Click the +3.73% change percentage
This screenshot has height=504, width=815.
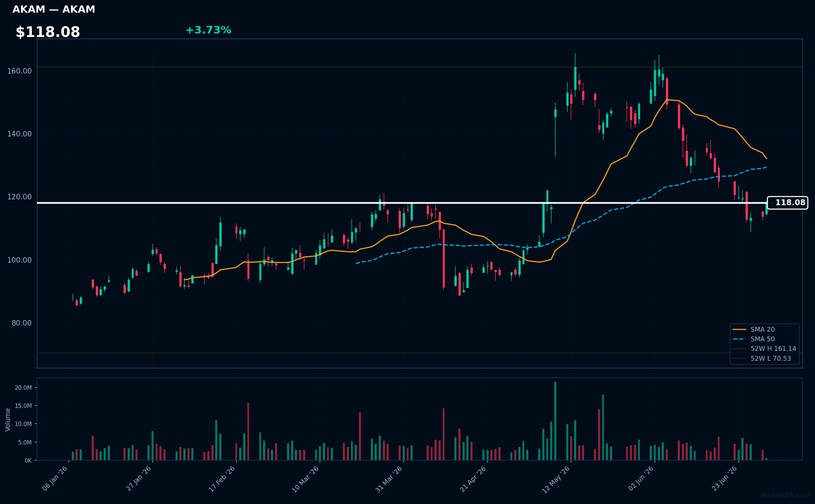point(208,30)
